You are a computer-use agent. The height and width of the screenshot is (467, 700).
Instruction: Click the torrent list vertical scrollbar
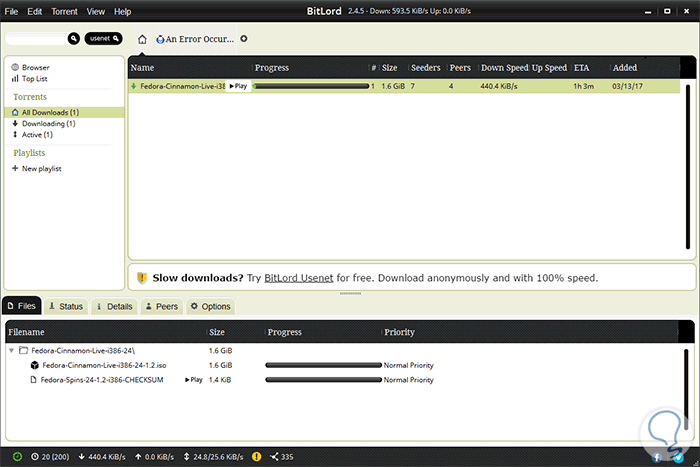click(688, 166)
